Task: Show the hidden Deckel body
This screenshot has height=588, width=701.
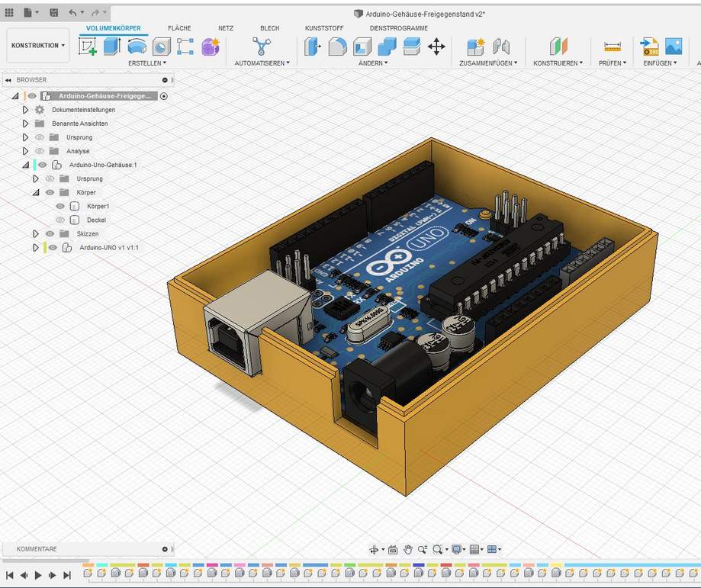Action: pos(59,220)
